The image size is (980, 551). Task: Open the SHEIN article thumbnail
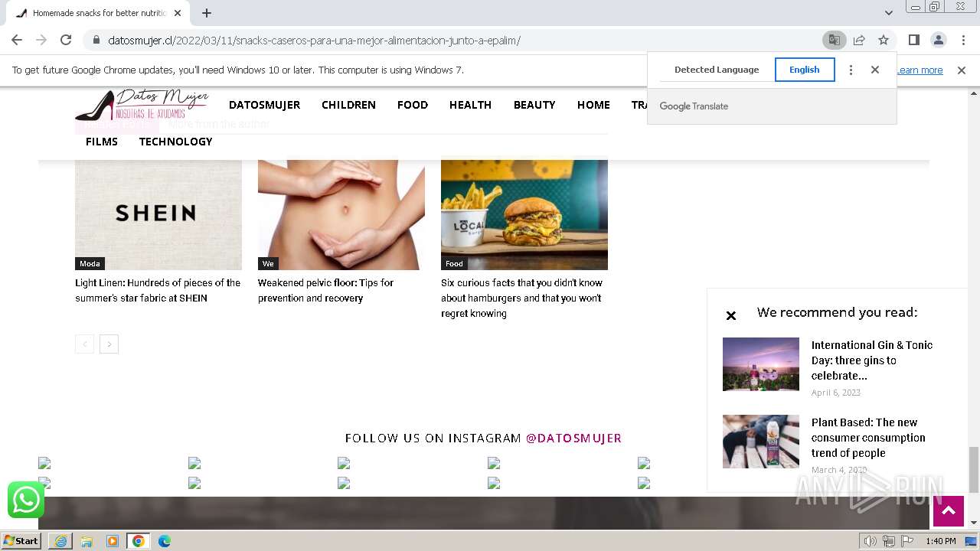click(158, 214)
